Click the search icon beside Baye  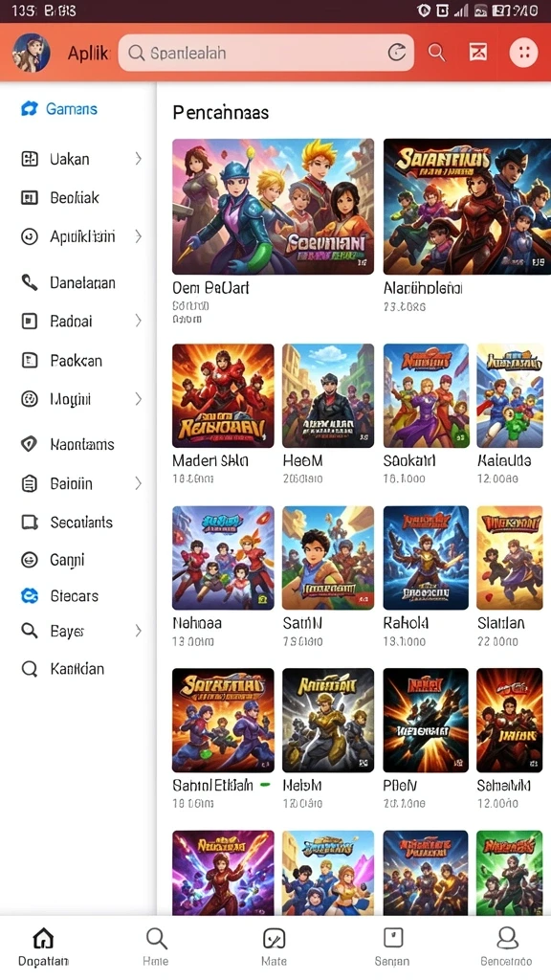click(29, 631)
